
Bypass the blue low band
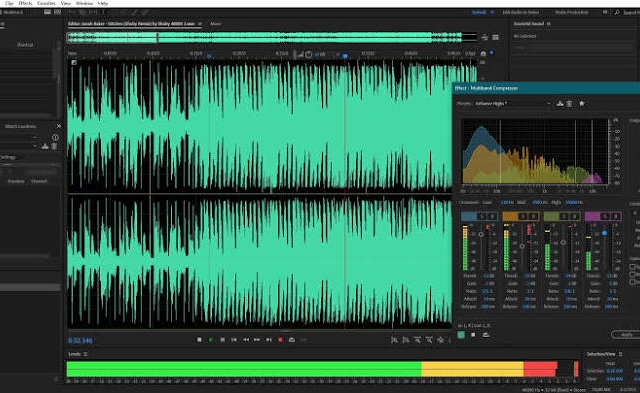[x=492, y=216]
